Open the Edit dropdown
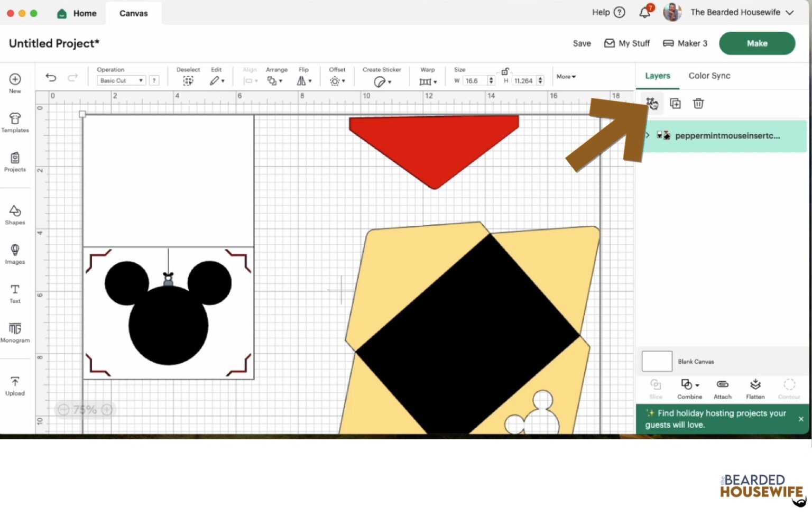Image resolution: width=812 pixels, height=516 pixels. tap(217, 81)
